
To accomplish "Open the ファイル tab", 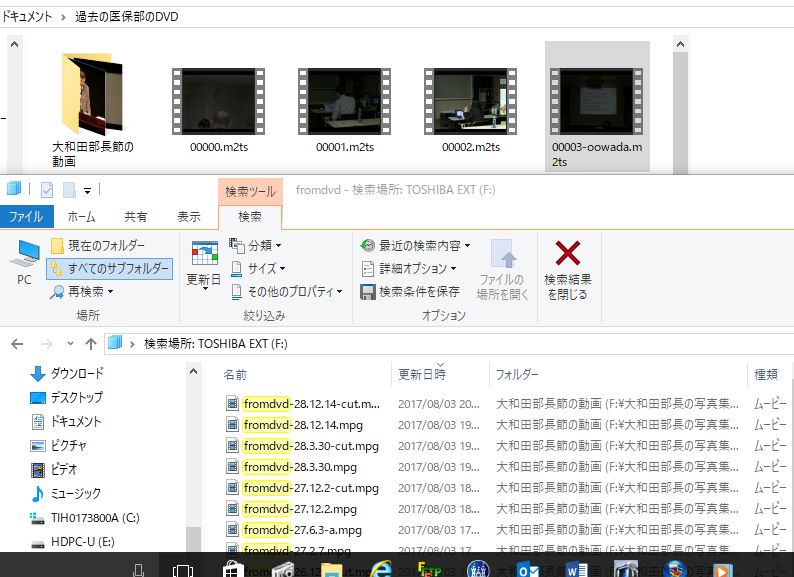I will tap(26, 217).
